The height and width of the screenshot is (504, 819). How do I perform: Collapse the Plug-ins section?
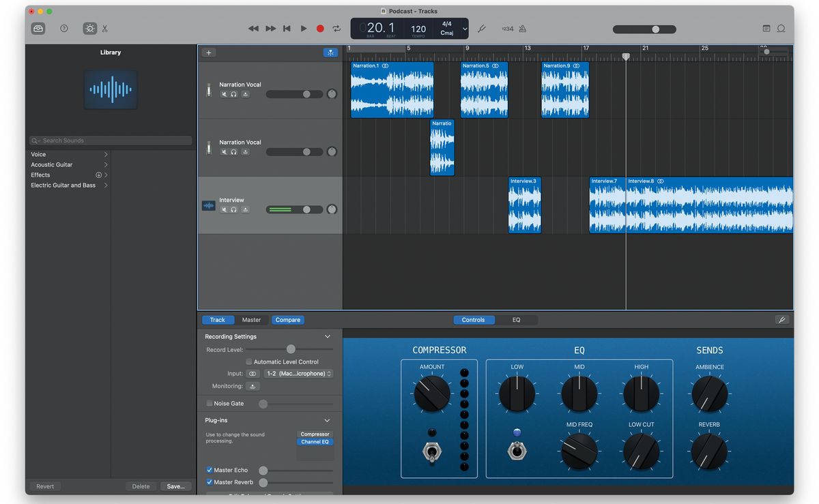coord(328,420)
